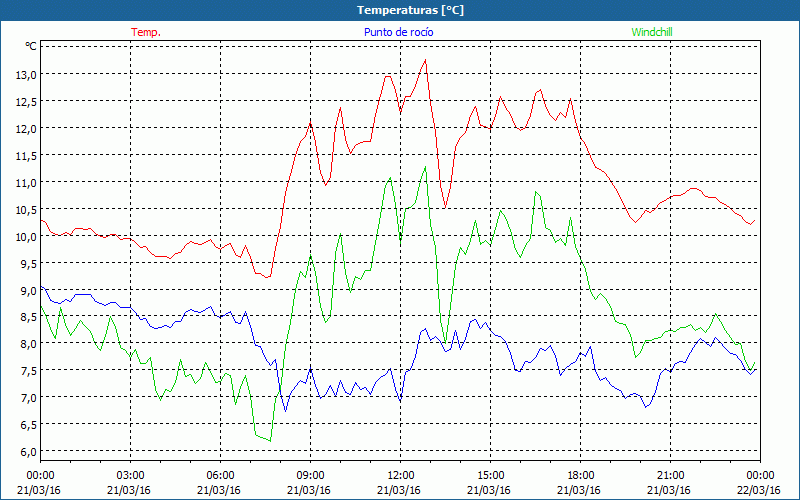Viewport: 800px width, 500px height.
Task: Click the green windchill minimum near 07:30
Action: [x=270, y=441]
